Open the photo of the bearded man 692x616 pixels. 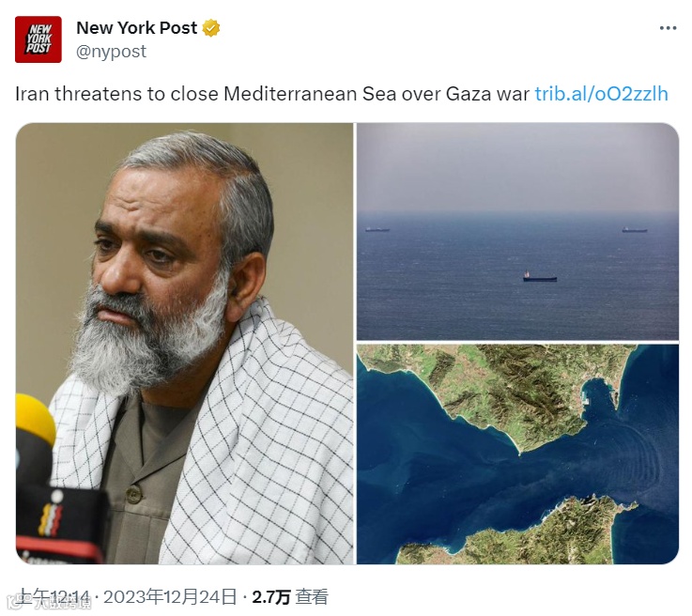184,344
